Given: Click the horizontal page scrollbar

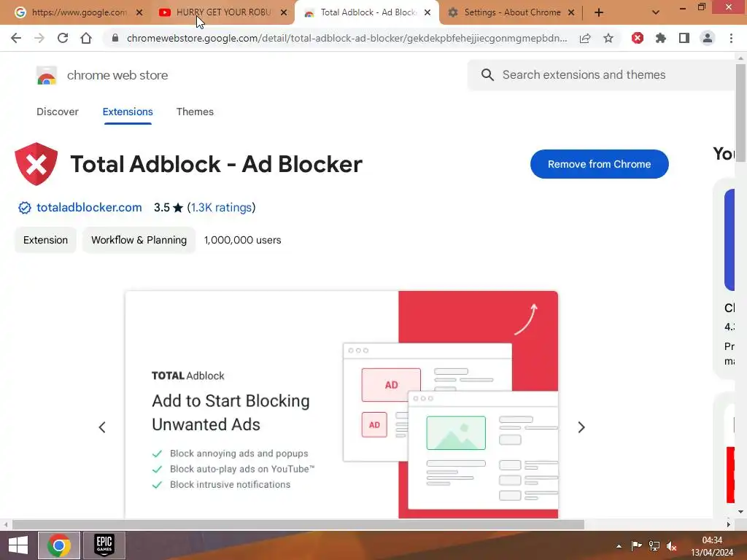Looking at the screenshot, I should (298, 524).
